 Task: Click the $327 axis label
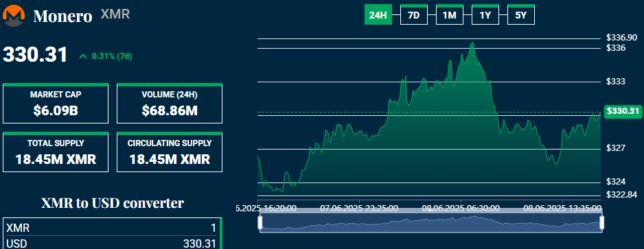pos(616,148)
